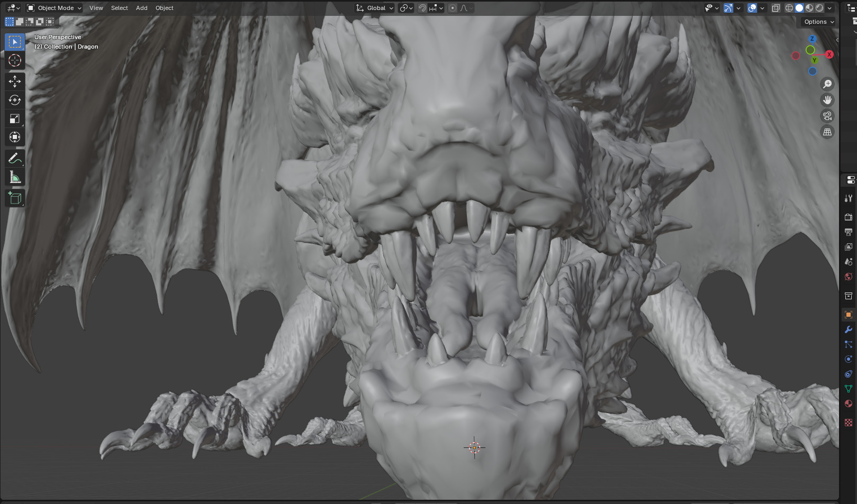Screen dimensions: 857x504
Task: Open the pivot point dropdown
Action: click(406, 8)
